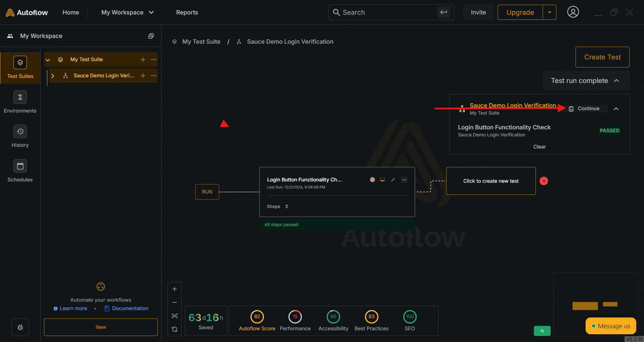Open the test card's three-dot menu

click(x=404, y=180)
